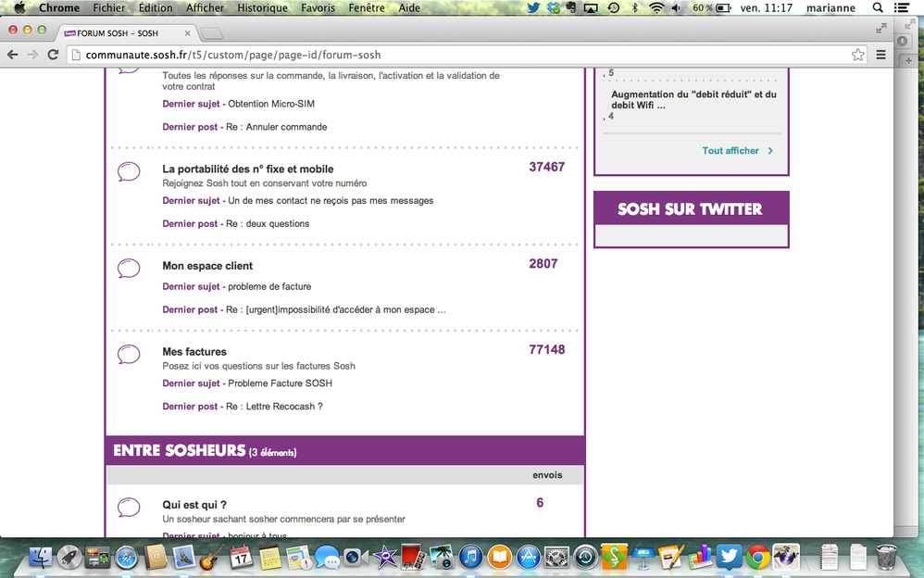Open the Favoris menu
Image resolution: width=924 pixels, height=578 pixels.
click(x=318, y=7)
